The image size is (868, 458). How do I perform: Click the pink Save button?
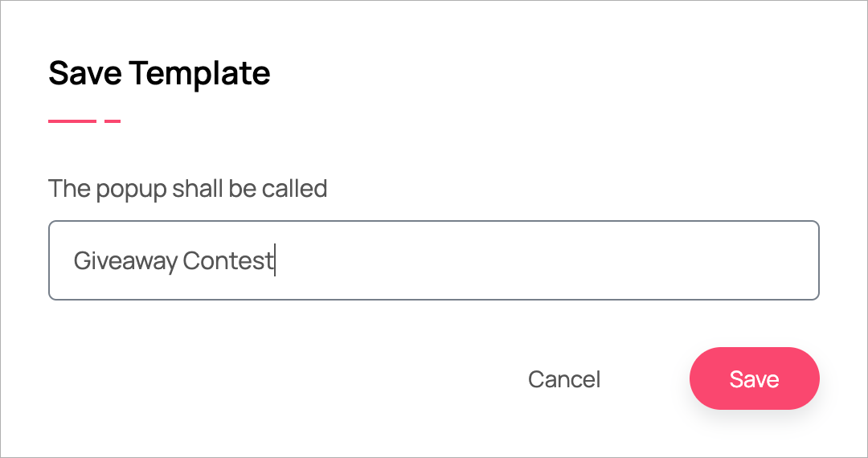pyautogui.click(x=754, y=378)
